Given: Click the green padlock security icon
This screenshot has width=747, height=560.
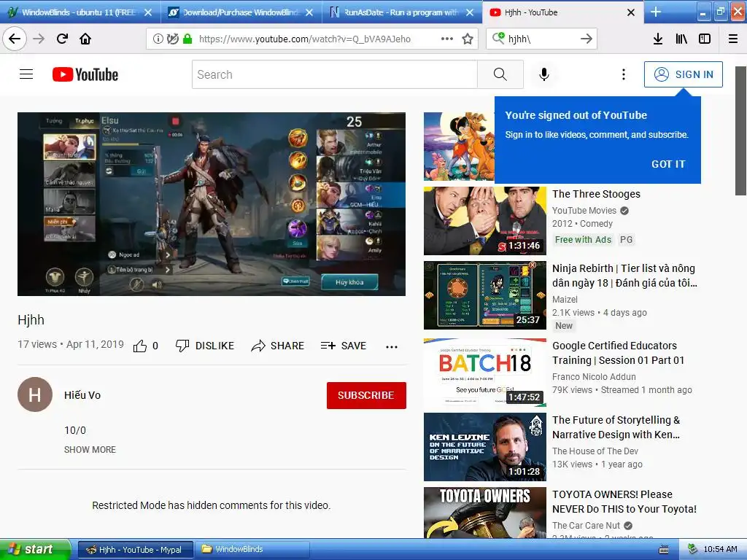Looking at the screenshot, I should [187, 39].
